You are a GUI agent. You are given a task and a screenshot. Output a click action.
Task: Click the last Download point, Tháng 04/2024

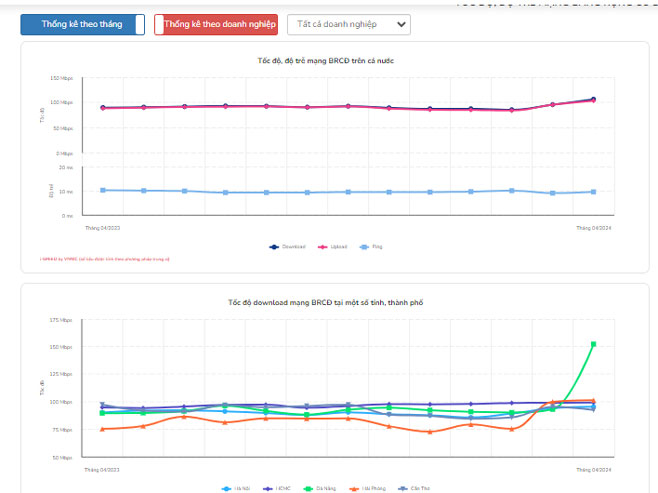[x=593, y=99]
